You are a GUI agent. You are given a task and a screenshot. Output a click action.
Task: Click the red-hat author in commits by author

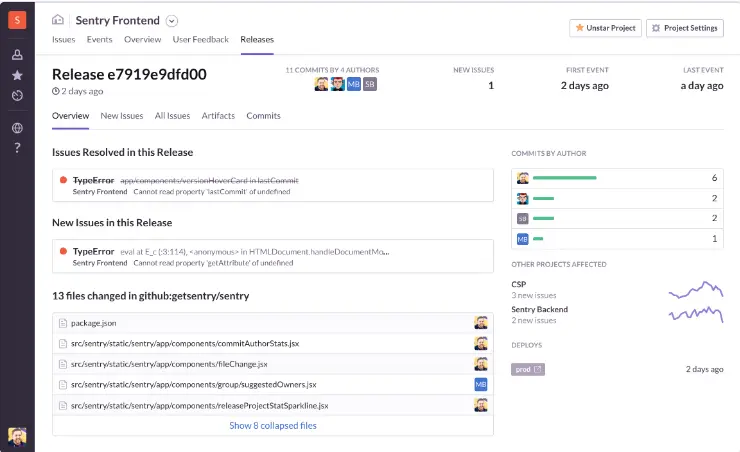pos(522,199)
